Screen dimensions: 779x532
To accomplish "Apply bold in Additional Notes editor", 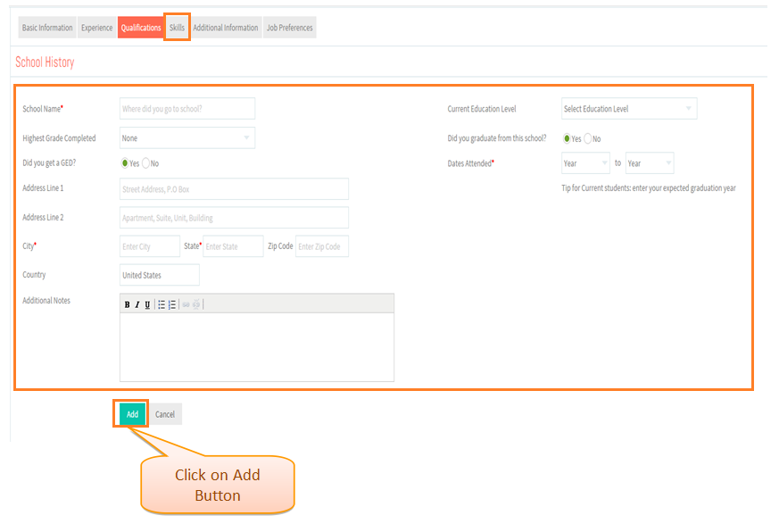I will coord(128,304).
